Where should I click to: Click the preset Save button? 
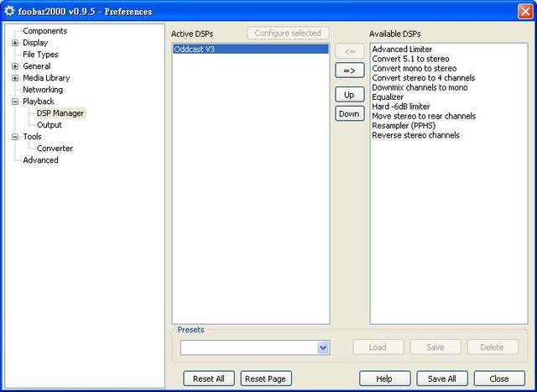(435, 348)
